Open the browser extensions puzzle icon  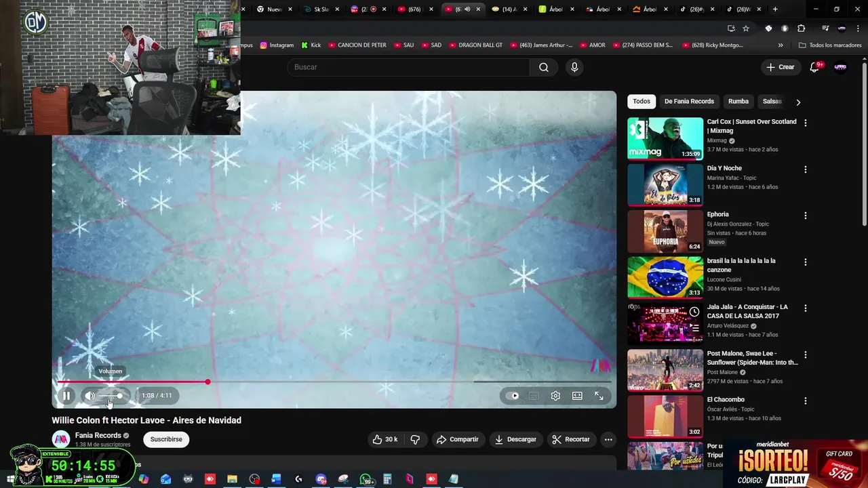tap(802, 28)
